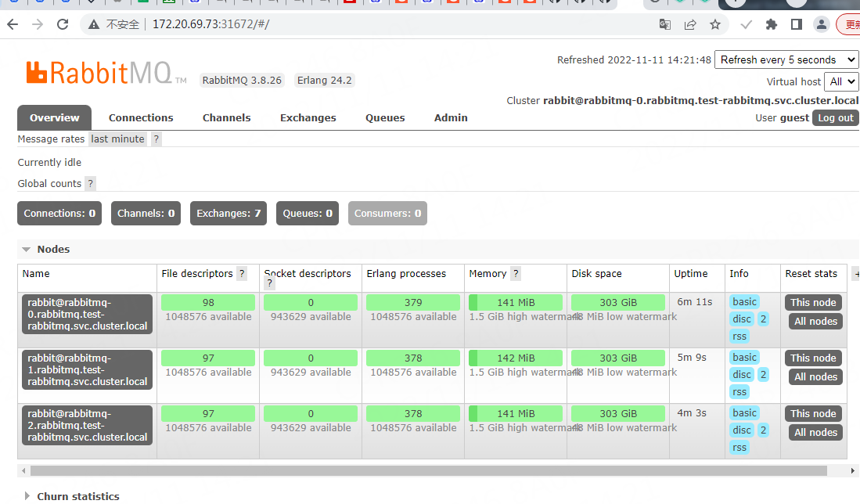Open node rabbit@rabbitmq-0 details
This screenshot has width=860, height=504.
coord(87,315)
